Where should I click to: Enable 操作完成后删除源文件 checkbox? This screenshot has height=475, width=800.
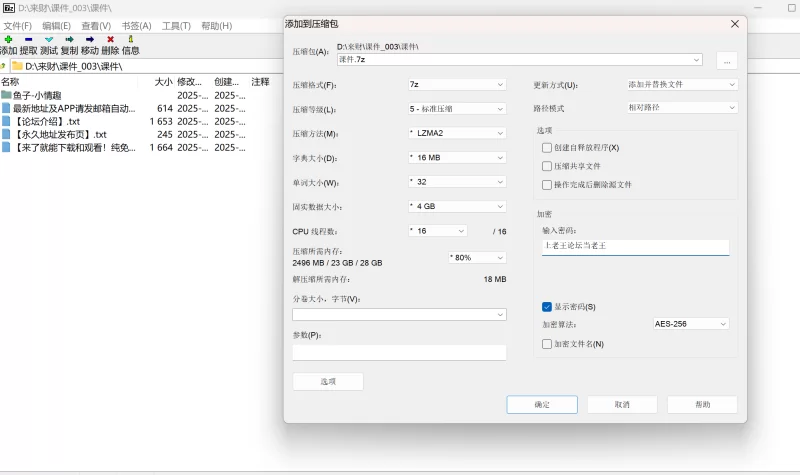click(x=547, y=185)
